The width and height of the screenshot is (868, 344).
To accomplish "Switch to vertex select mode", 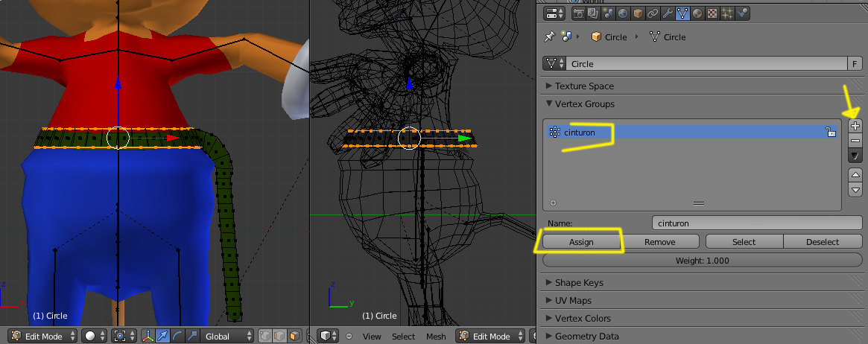I will (265, 336).
